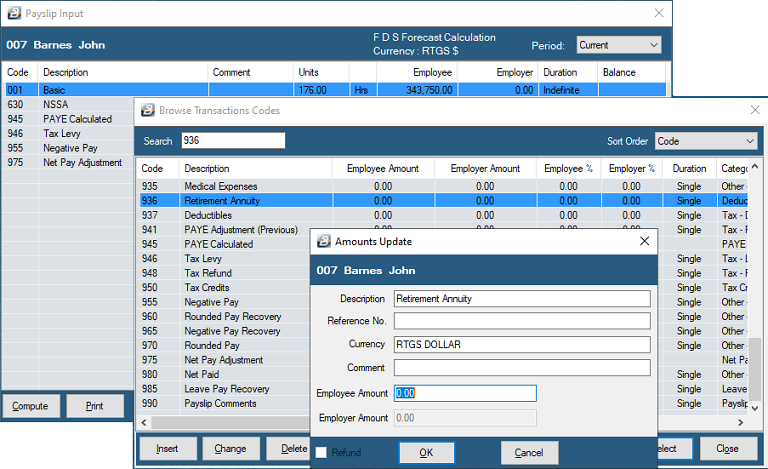This screenshot has height=469, width=768.
Task: Select the 935 Medical Expenses row
Action: click(x=444, y=186)
